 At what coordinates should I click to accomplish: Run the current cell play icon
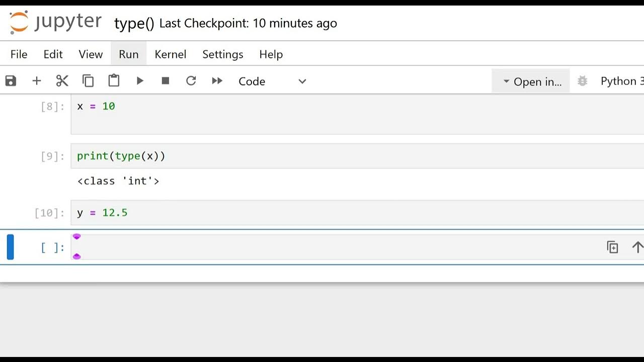pyautogui.click(x=140, y=81)
